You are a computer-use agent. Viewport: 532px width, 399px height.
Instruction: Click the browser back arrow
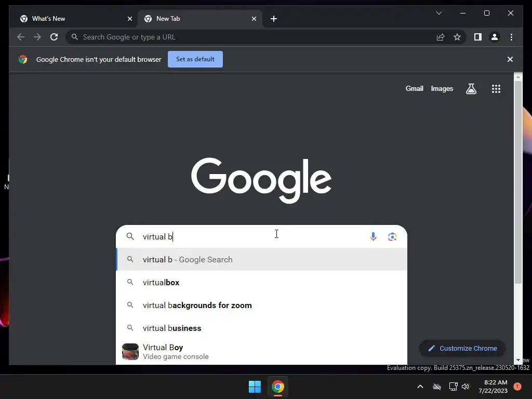pyautogui.click(x=21, y=37)
